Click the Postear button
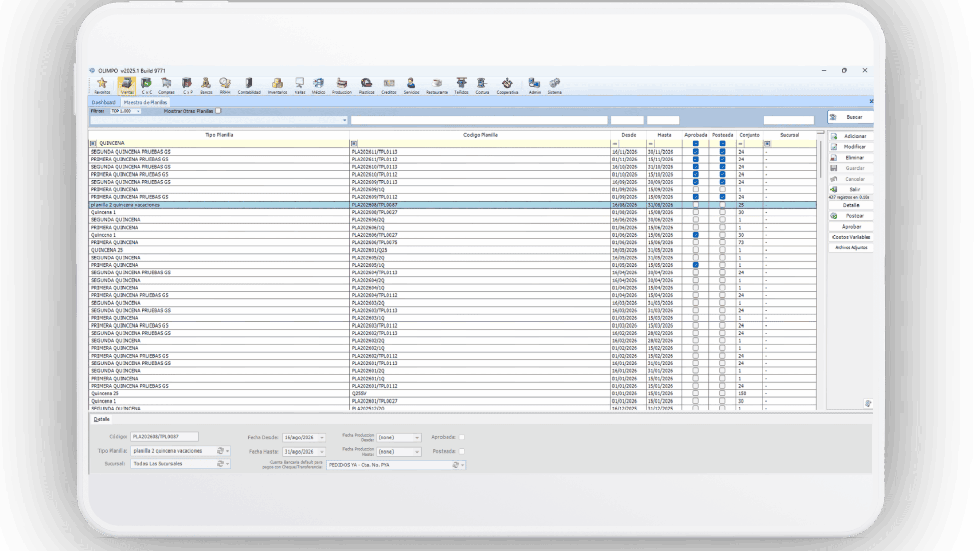This screenshot has height=551, width=980. tap(851, 216)
